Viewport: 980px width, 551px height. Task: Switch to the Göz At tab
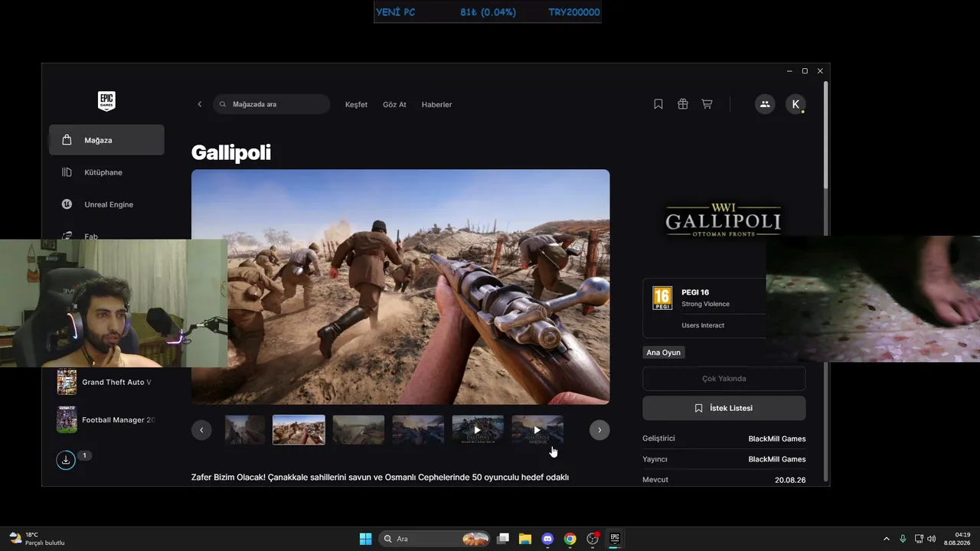(x=394, y=104)
